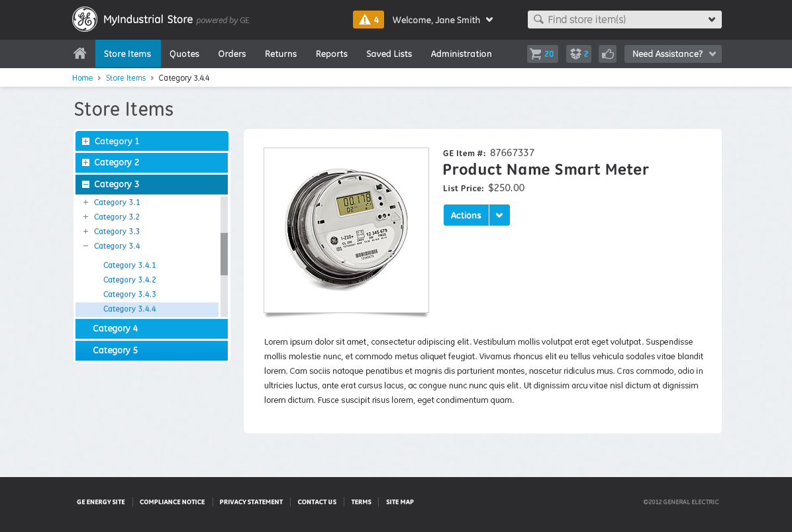Select highlighted Category 3.4.4 item
Viewport: 792px width, 532px height.
147,310
